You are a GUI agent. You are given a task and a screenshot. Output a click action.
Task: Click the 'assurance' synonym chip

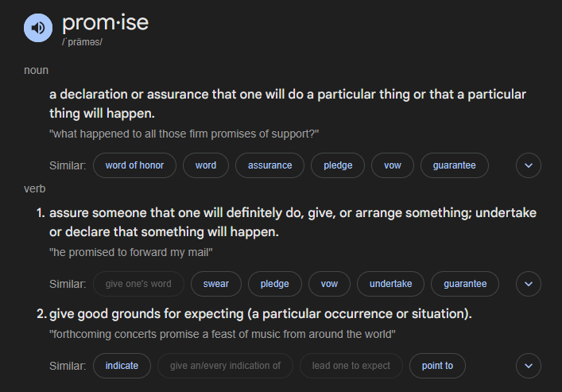coord(270,165)
